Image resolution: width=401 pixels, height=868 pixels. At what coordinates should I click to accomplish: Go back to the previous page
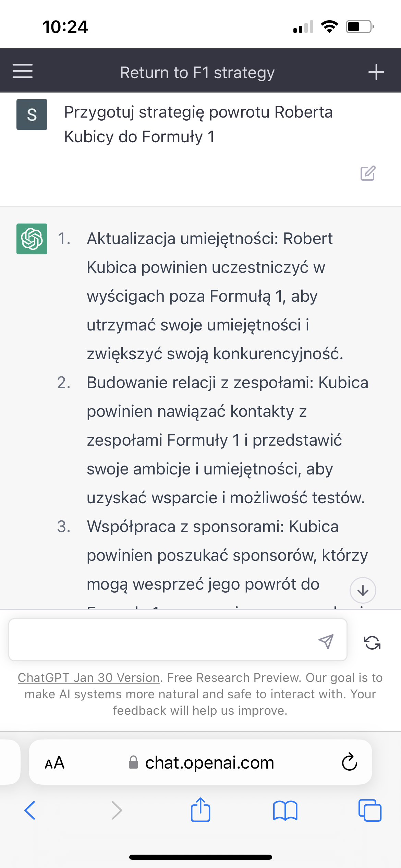[30, 811]
